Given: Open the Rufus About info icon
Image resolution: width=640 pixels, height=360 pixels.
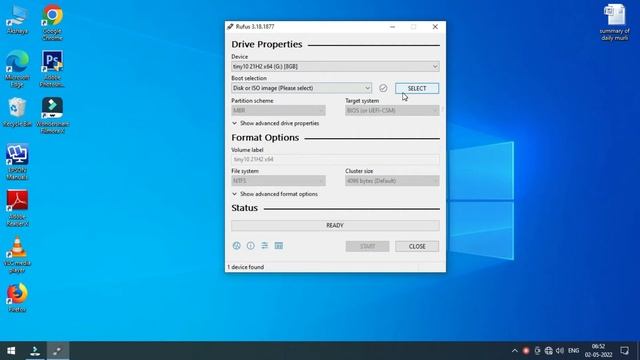Looking at the screenshot, I should pyautogui.click(x=251, y=246).
